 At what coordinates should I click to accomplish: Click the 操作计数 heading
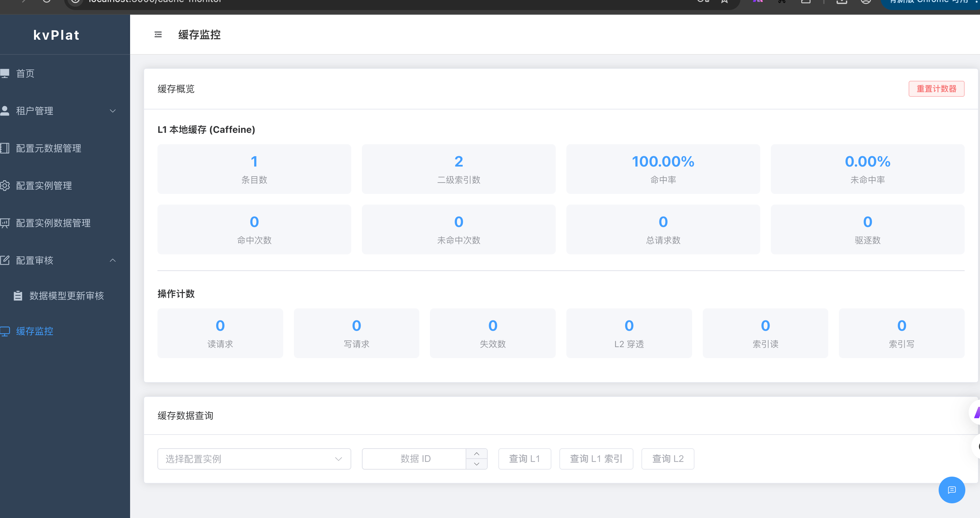pos(176,293)
